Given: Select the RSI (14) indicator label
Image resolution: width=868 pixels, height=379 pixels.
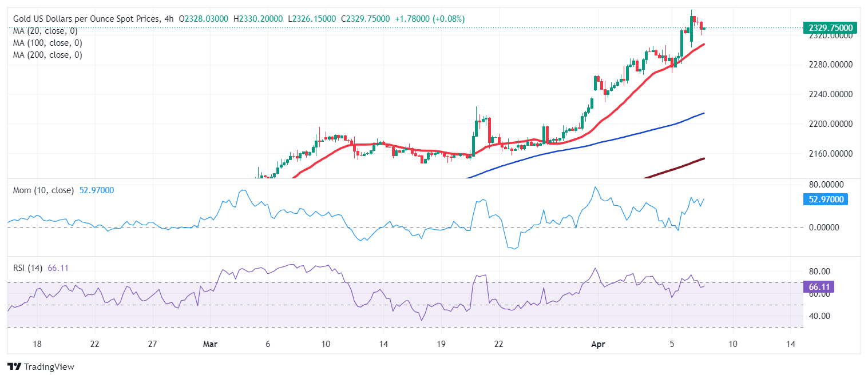Looking at the screenshot, I should tap(27, 268).
